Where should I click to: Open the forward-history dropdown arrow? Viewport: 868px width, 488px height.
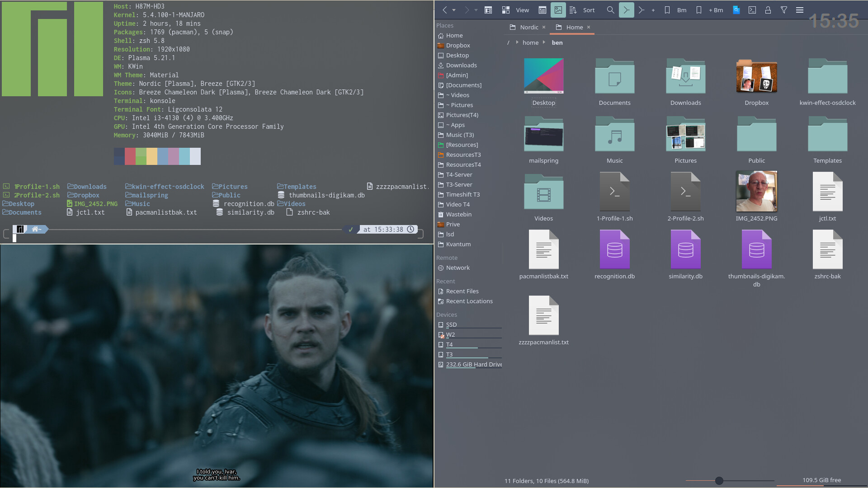click(476, 10)
